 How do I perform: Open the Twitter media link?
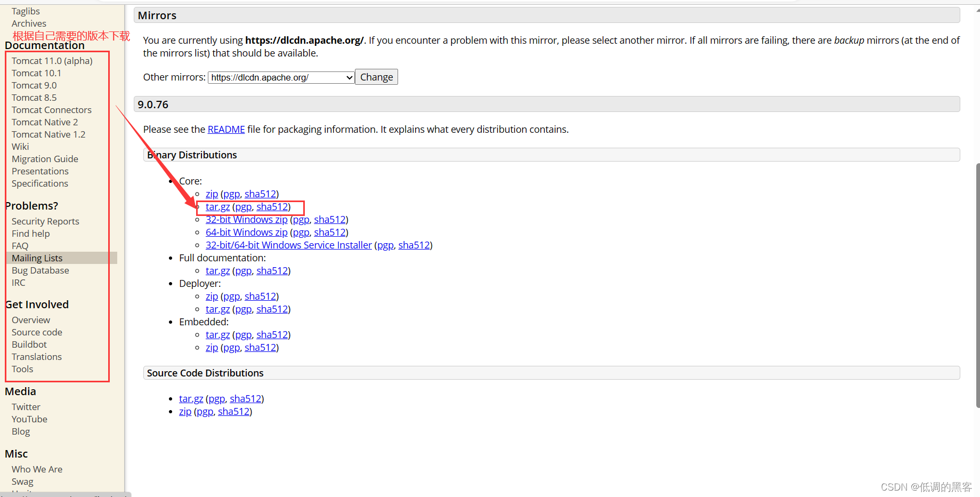(x=26, y=407)
